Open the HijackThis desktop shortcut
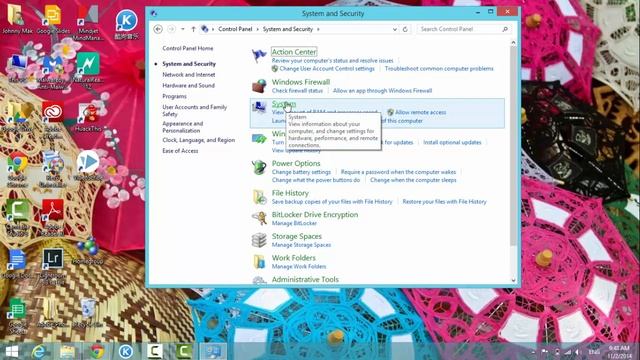 click(88, 117)
